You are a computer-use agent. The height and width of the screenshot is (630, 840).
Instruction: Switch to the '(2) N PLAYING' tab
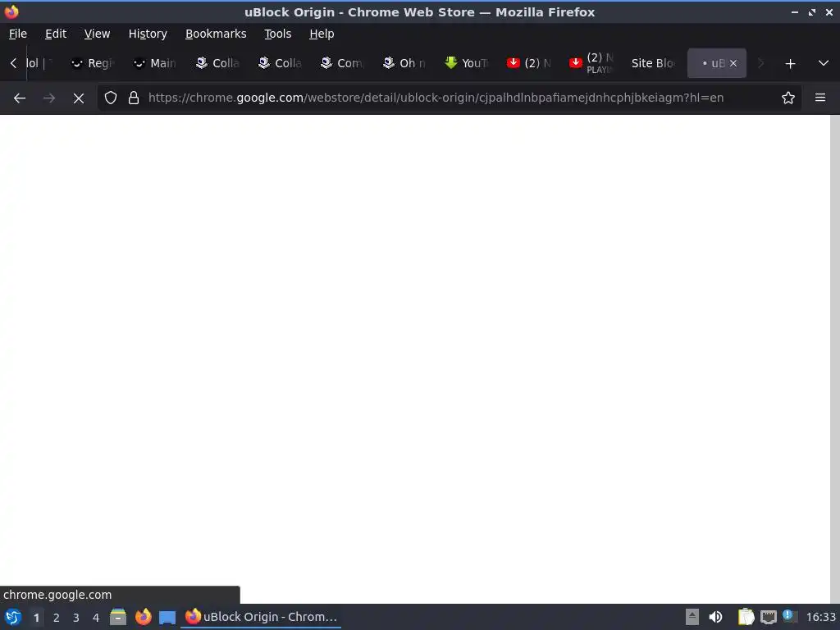(591, 63)
